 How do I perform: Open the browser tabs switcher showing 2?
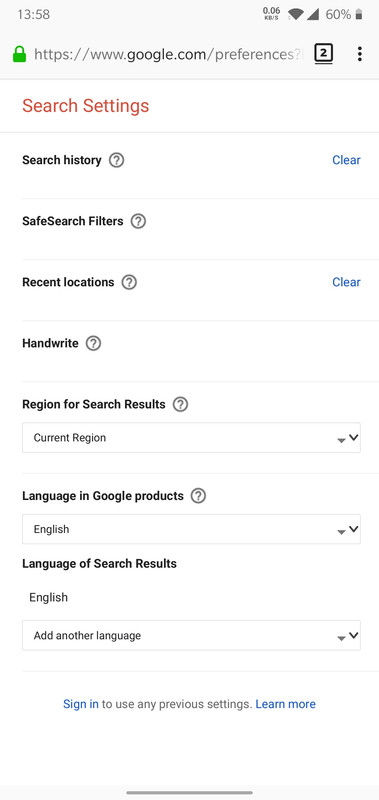tap(323, 54)
